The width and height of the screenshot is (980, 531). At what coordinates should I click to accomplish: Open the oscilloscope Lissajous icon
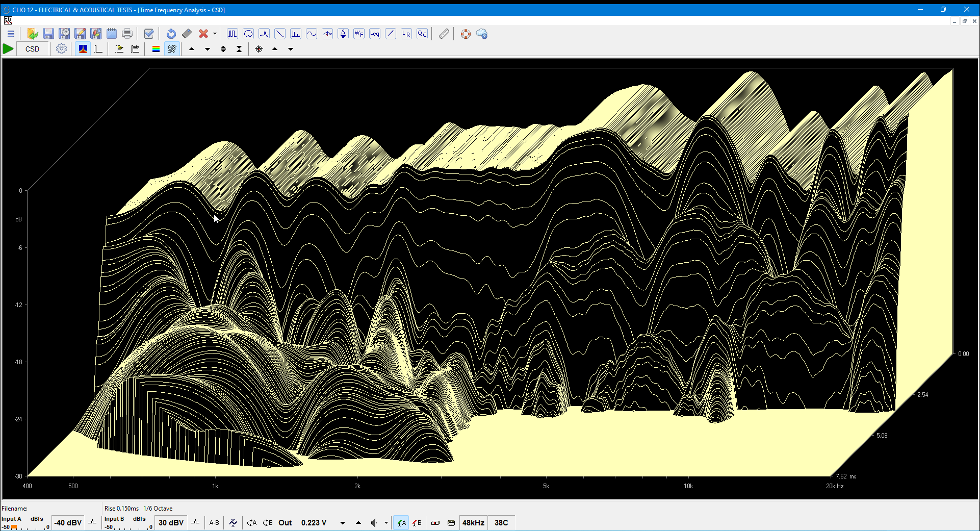pyautogui.click(x=248, y=34)
